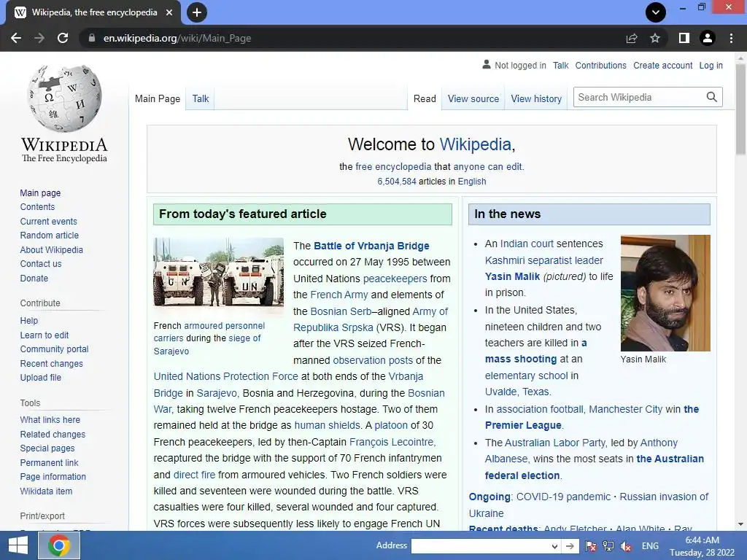Click the Create account link

pos(662,65)
